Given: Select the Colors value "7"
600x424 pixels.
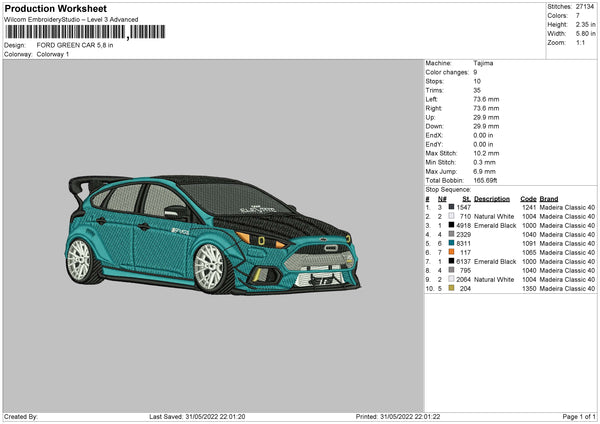Looking at the screenshot, I should tap(578, 16).
